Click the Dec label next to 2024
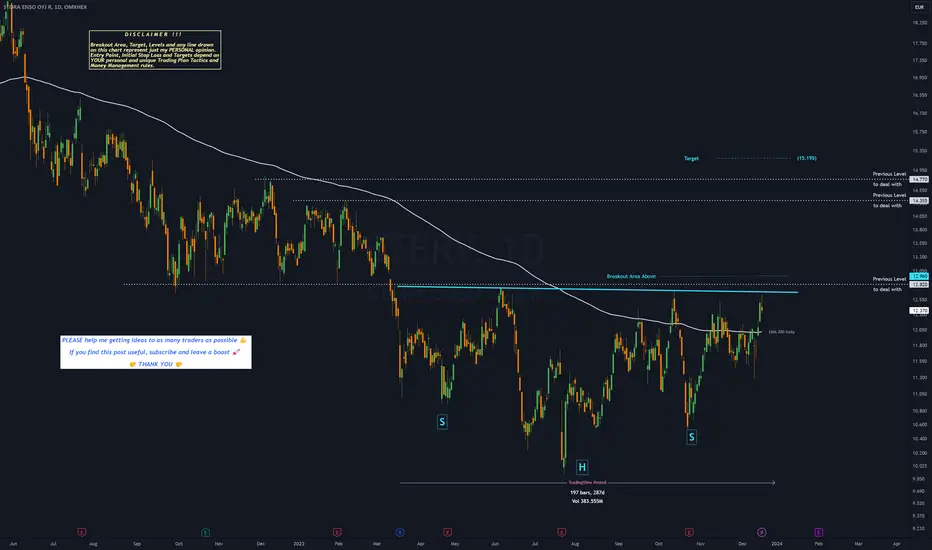This screenshot has height=550, width=932. [742, 543]
